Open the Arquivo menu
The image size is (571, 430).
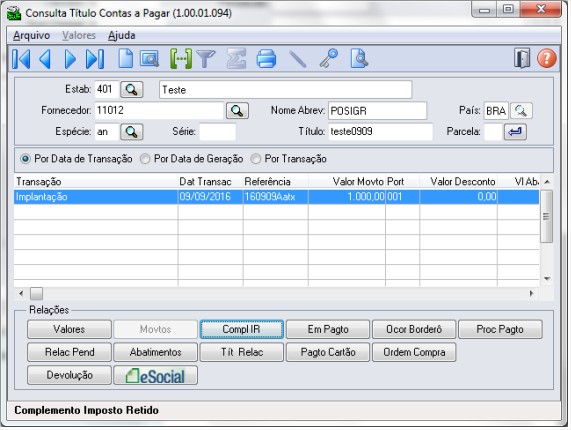(x=31, y=35)
